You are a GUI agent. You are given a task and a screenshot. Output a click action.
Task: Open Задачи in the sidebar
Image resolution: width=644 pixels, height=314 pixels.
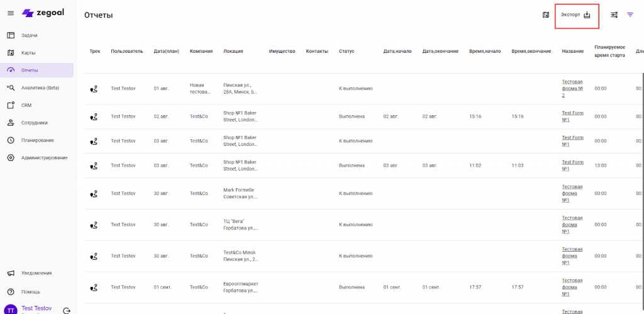(x=29, y=35)
